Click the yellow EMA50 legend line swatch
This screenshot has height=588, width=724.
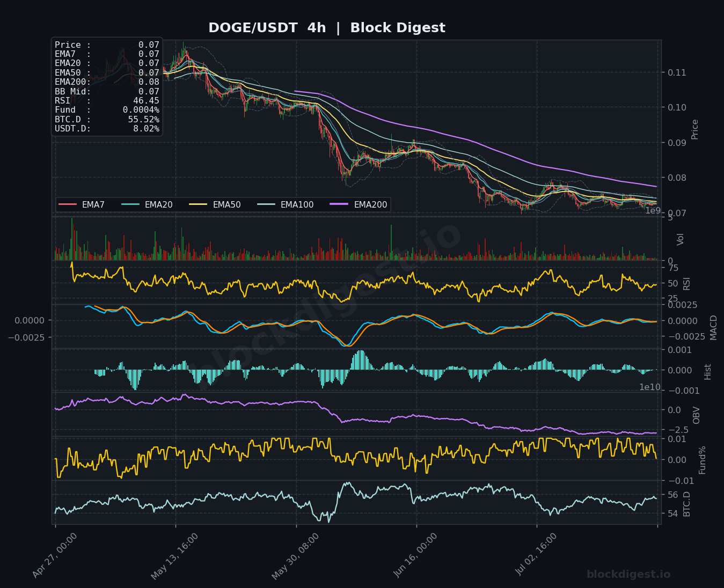[x=199, y=204]
